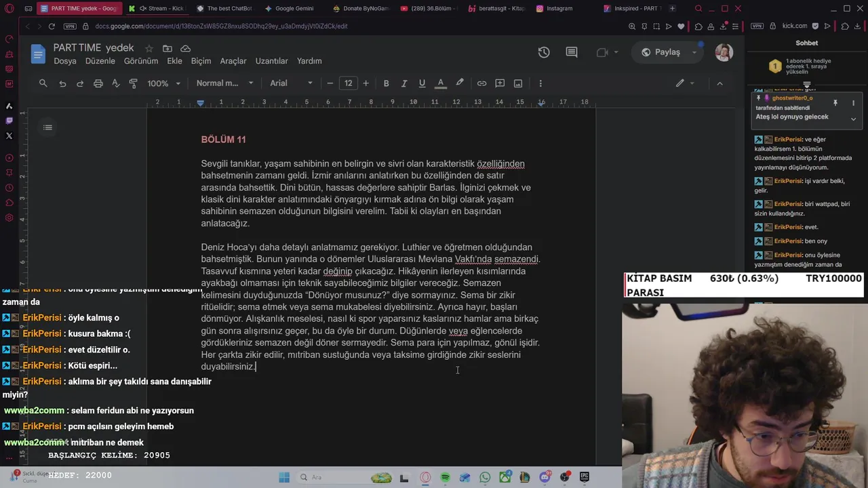Undo the last edit

coord(62,83)
